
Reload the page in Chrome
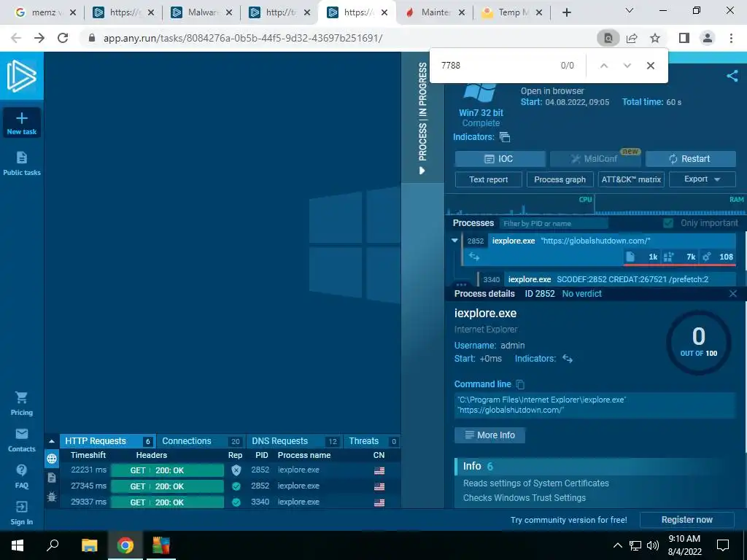pos(63,38)
